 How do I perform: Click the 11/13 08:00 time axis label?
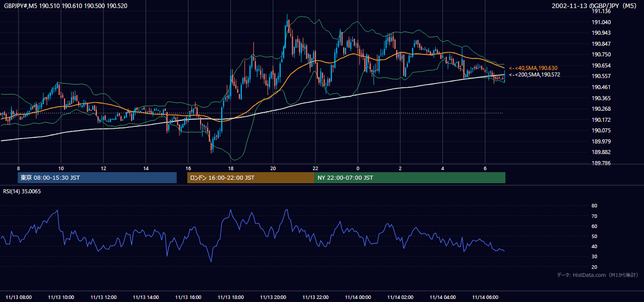(19, 297)
